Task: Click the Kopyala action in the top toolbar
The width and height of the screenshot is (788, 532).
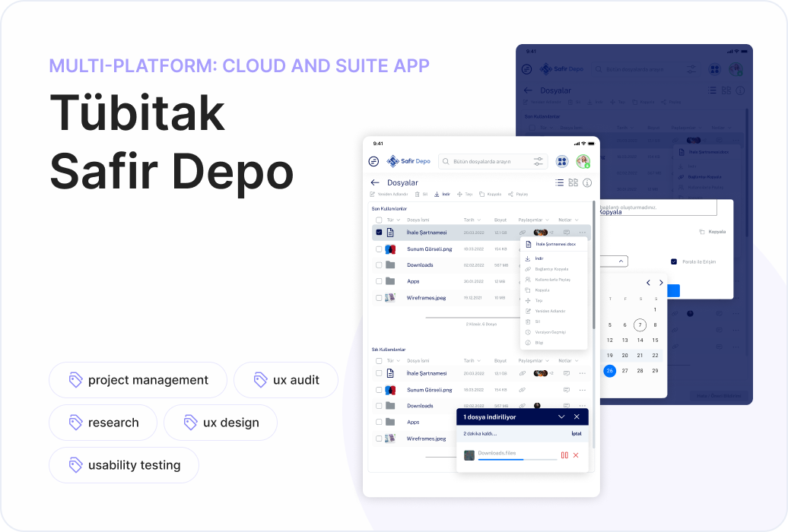Action: click(491, 194)
